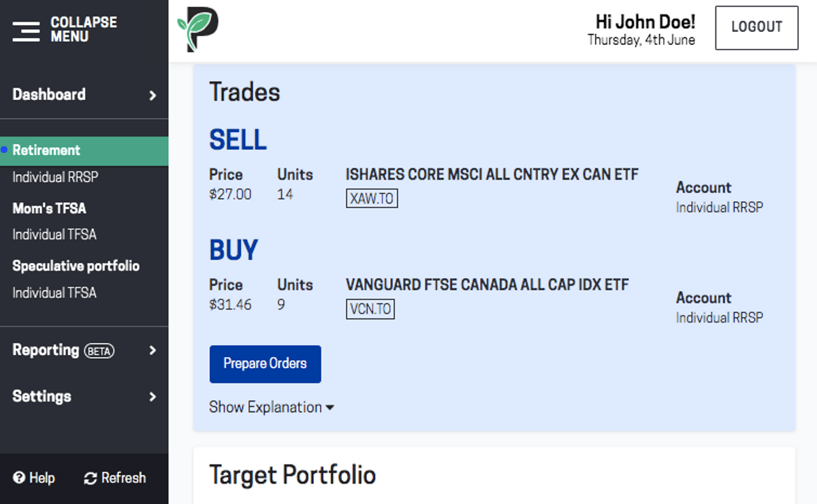Viewport: 817px width, 504px height.
Task: Log out with the LOGOUT button
Action: (x=756, y=27)
